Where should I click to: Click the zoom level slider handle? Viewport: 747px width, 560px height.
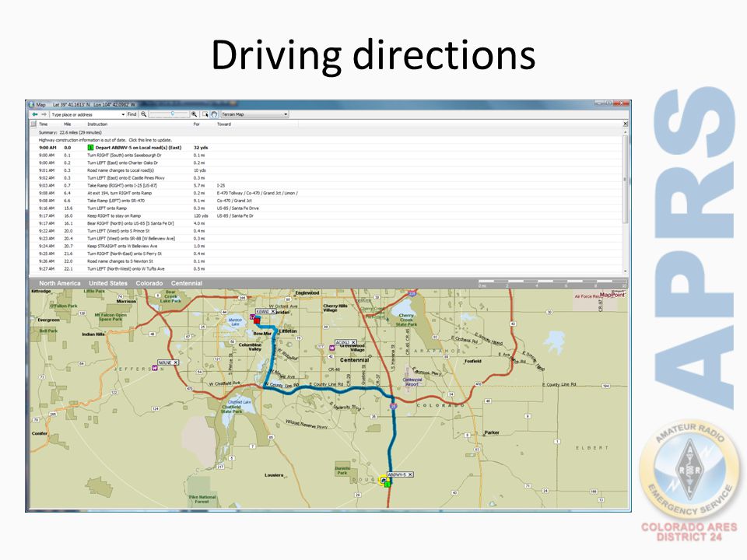(173, 114)
